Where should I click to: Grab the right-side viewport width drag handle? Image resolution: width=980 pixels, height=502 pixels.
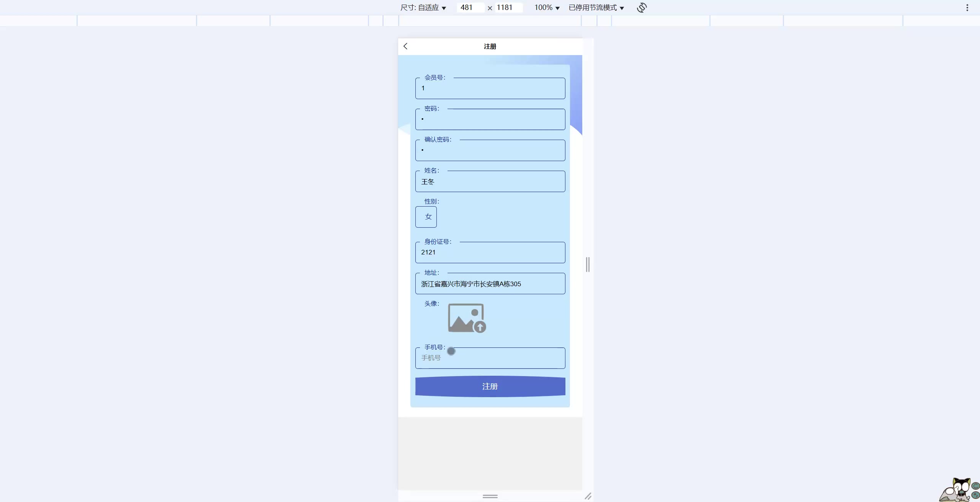click(588, 264)
